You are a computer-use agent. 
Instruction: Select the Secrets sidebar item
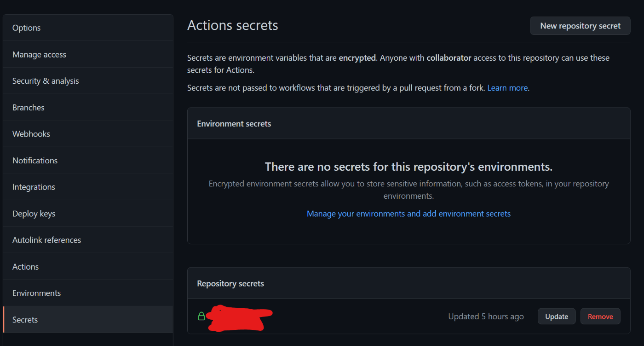coord(88,320)
